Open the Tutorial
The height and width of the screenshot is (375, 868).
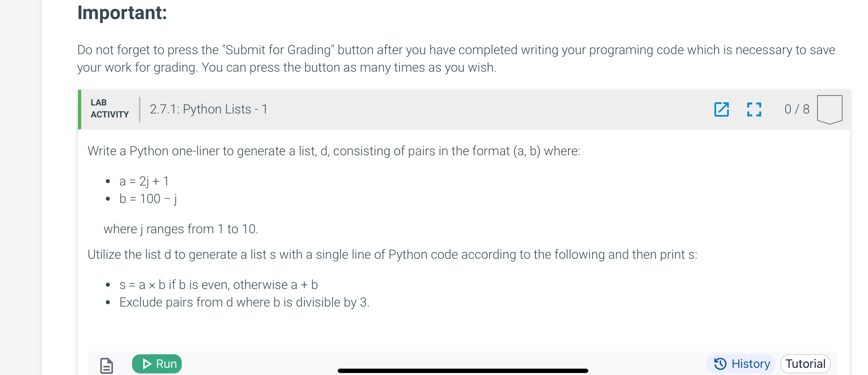[805, 363]
